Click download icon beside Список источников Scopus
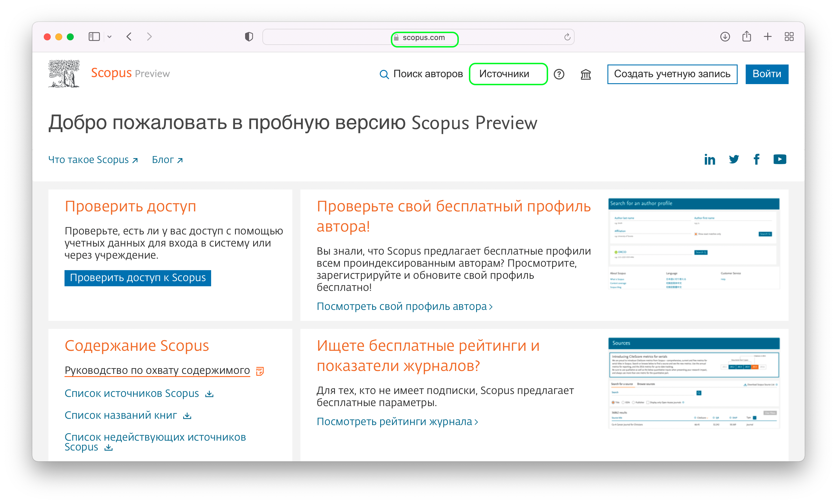The height and width of the screenshot is (504, 837). pyautogui.click(x=209, y=394)
